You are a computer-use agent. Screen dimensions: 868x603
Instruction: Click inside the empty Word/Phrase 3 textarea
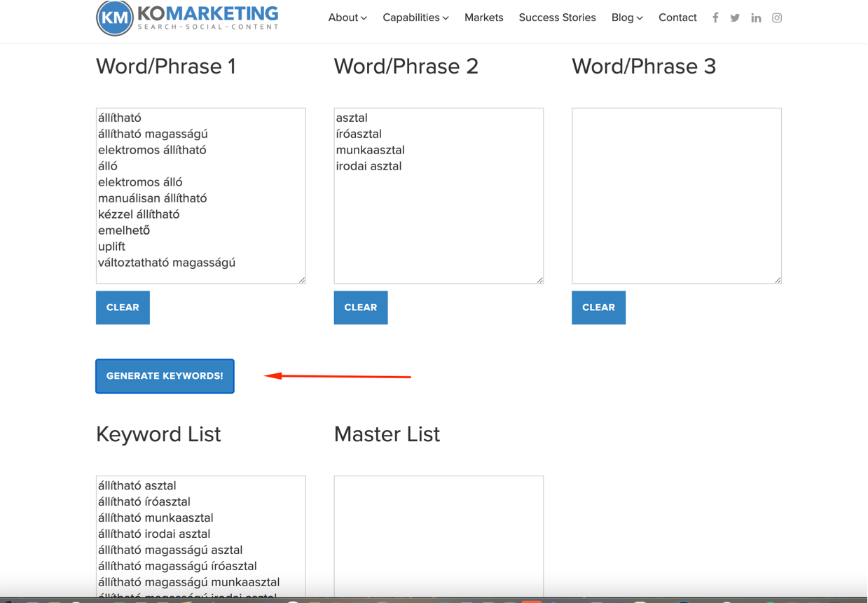click(676, 195)
